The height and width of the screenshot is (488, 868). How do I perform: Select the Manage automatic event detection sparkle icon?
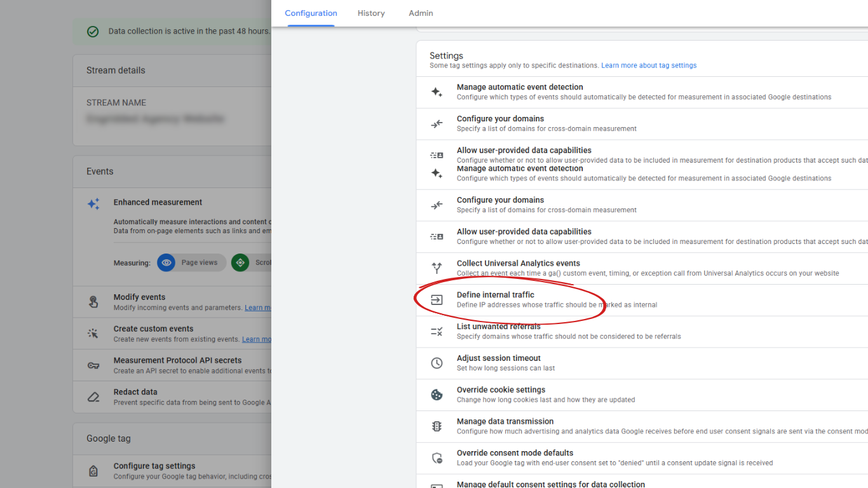[437, 91]
